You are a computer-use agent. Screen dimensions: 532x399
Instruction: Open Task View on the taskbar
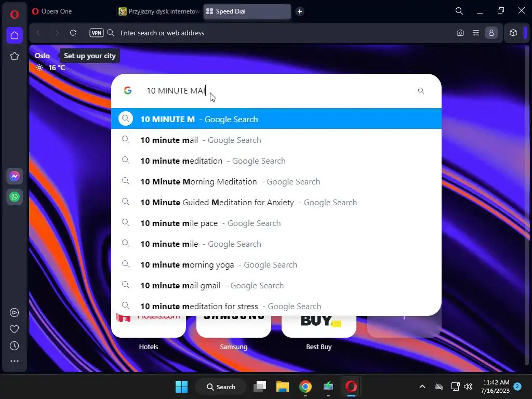tap(260, 387)
